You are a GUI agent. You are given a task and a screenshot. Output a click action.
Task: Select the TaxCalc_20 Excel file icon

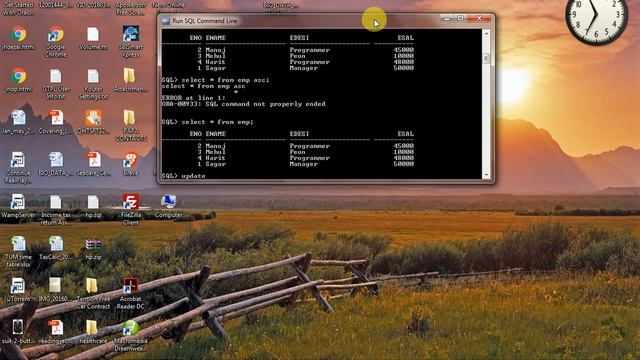click(x=56, y=244)
